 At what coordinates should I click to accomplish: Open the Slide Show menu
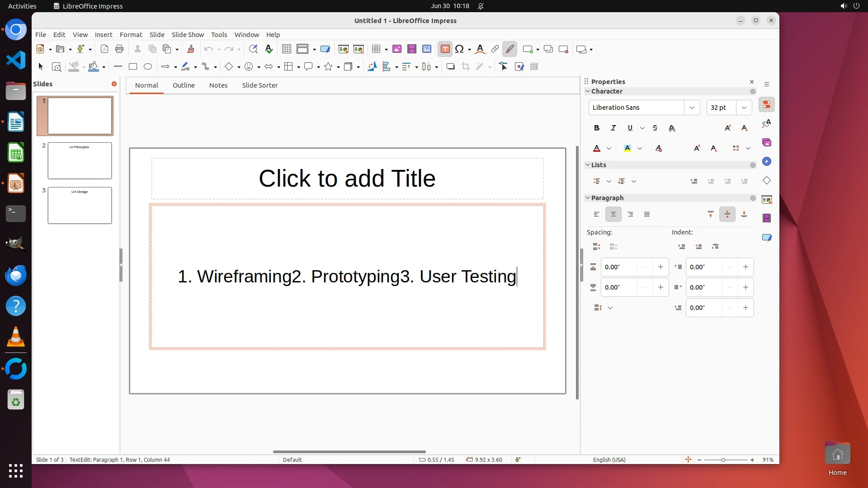pyautogui.click(x=187, y=35)
